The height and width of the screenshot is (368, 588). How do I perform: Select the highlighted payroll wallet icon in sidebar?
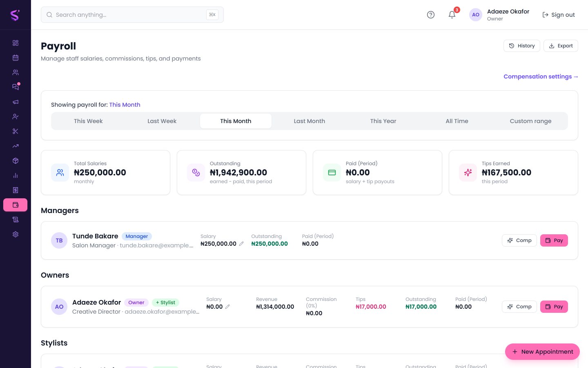coord(16,205)
